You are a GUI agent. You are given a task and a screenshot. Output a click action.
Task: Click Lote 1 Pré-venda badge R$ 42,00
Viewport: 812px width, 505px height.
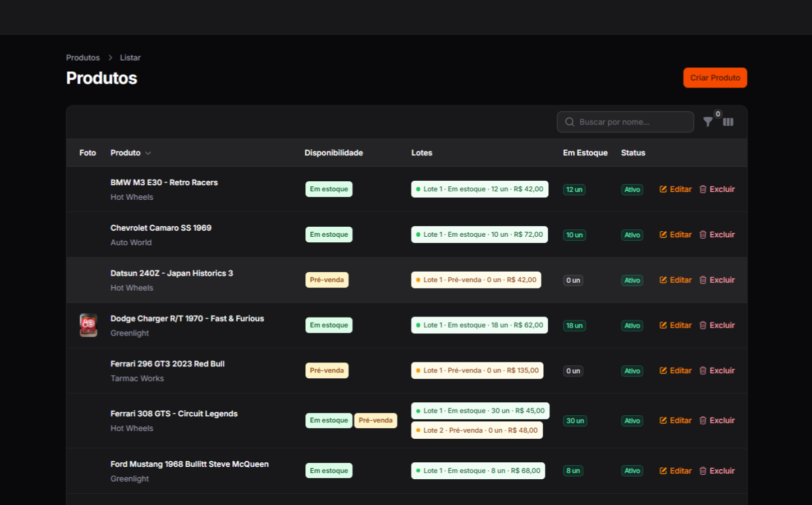pyautogui.click(x=476, y=280)
